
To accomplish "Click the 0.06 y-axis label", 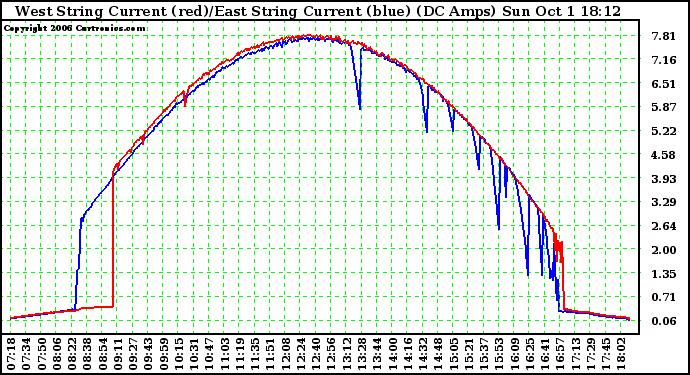I will pyautogui.click(x=664, y=321).
